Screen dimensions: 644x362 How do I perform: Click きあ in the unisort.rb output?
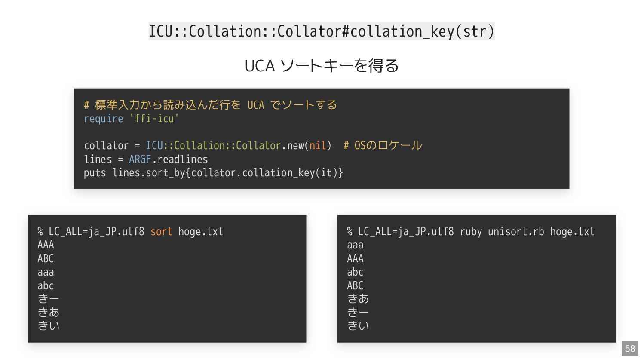click(x=358, y=299)
